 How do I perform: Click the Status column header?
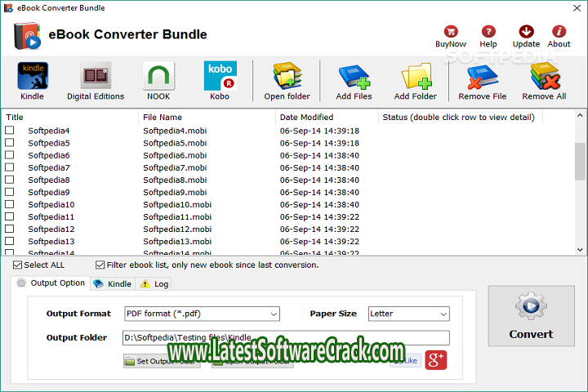click(x=461, y=117)
